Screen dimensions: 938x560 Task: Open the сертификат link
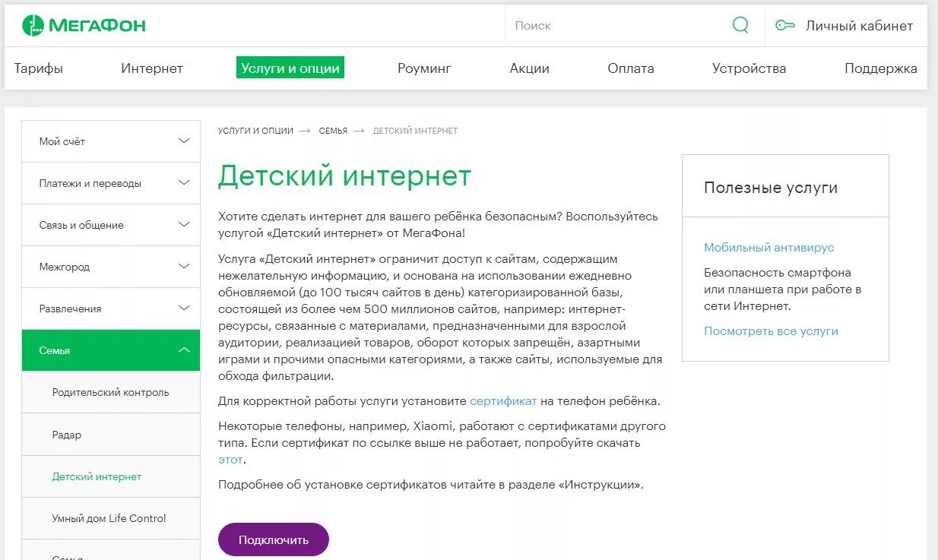click(505, 400)
